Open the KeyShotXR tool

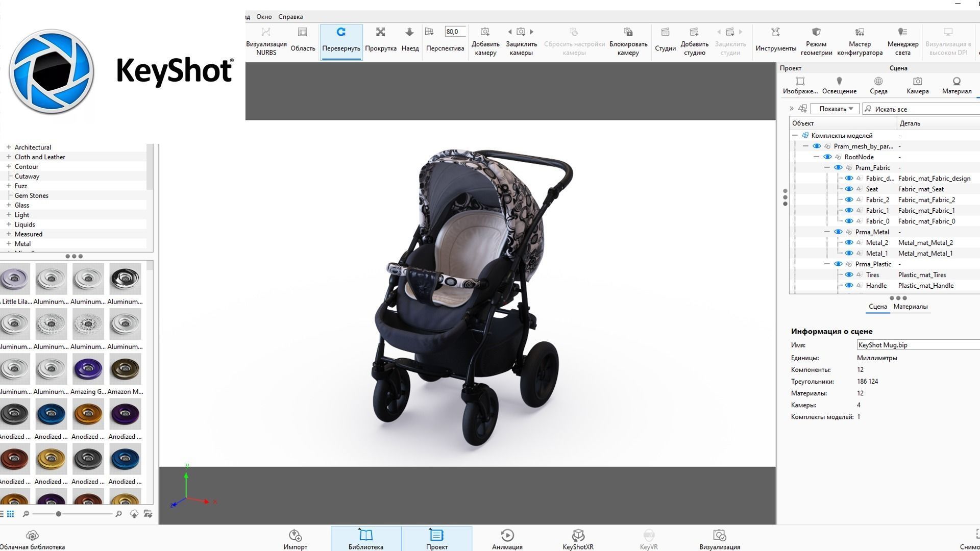(x=578, y=540)
